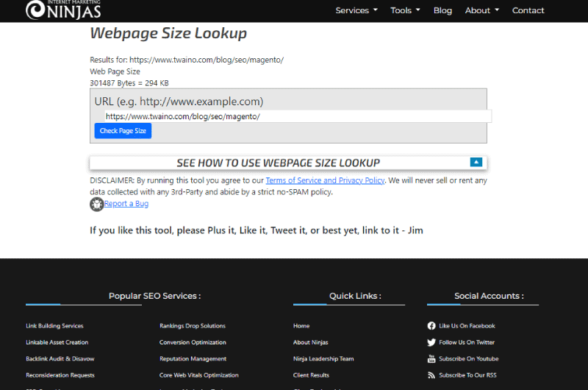The image size is (588, 390).
Task: Select the Webpage Size Lookup heading
Action: click(168, 33)
